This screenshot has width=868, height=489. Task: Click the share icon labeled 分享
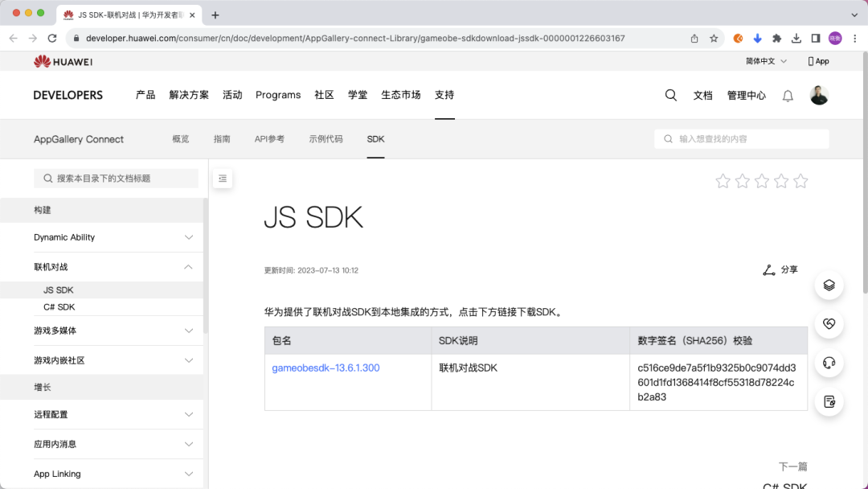click(780, 269)
